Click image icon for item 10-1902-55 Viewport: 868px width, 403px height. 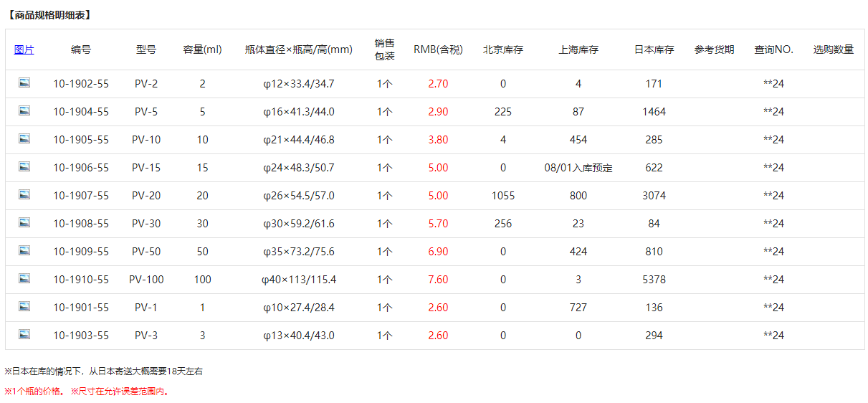tap(24, 83)
